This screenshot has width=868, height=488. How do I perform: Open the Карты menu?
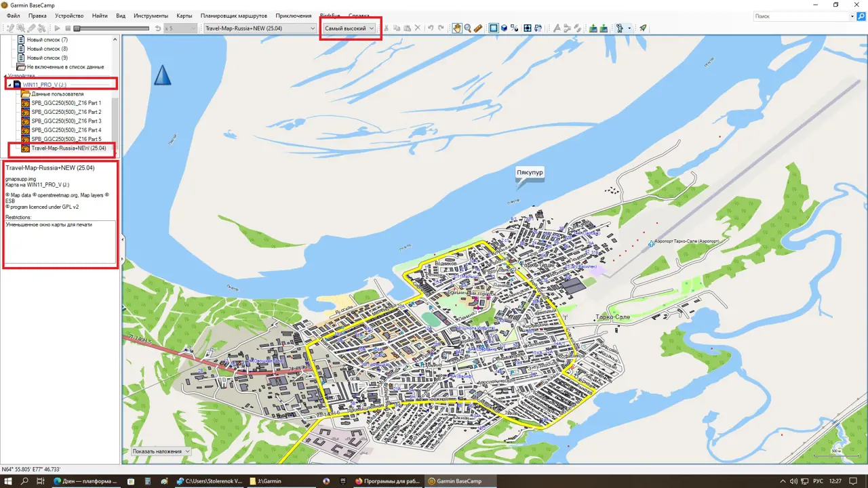(184, 16)
